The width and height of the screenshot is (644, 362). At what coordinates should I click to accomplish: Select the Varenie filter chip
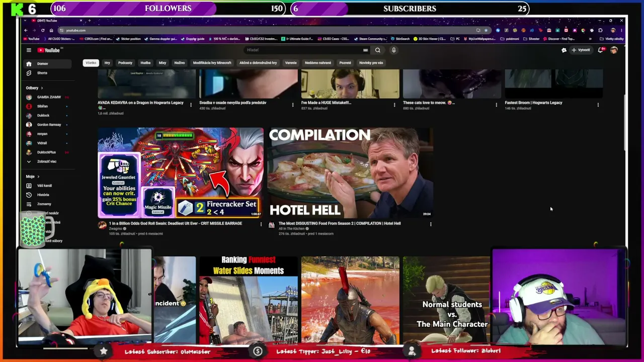[291, 63]
